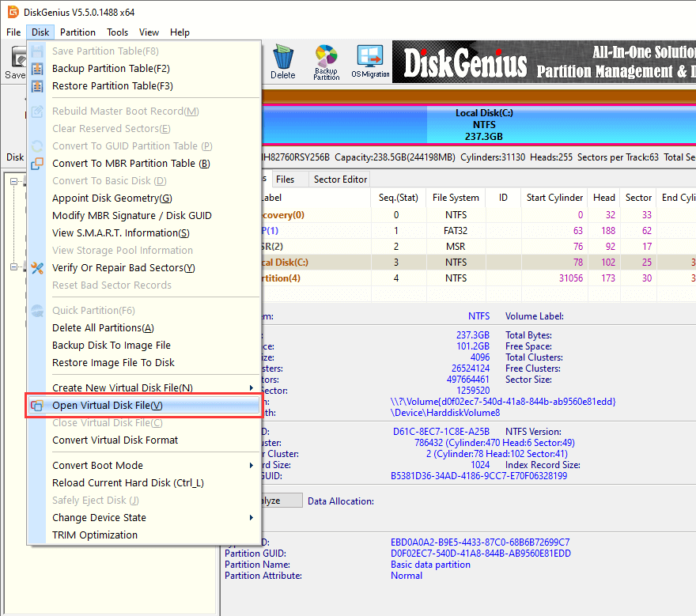Switch to the Files tab
696x616 pixels.
coord(286,180)
